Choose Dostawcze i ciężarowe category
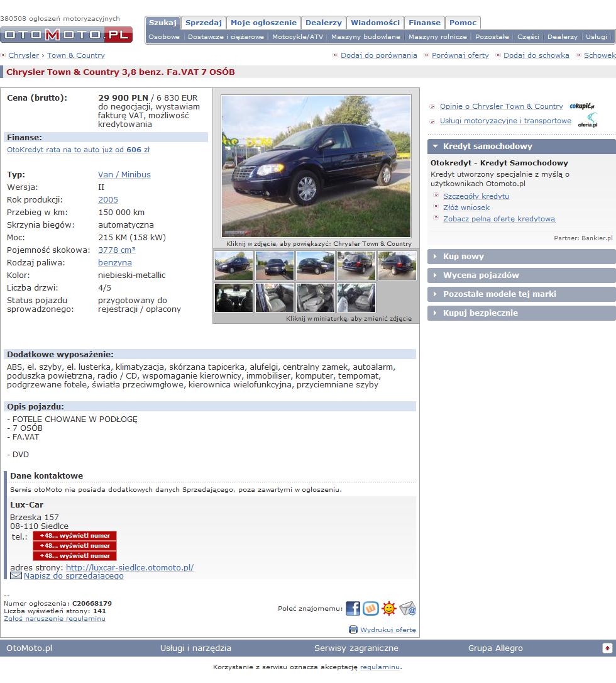616x683 pixels. pos(226,37)
